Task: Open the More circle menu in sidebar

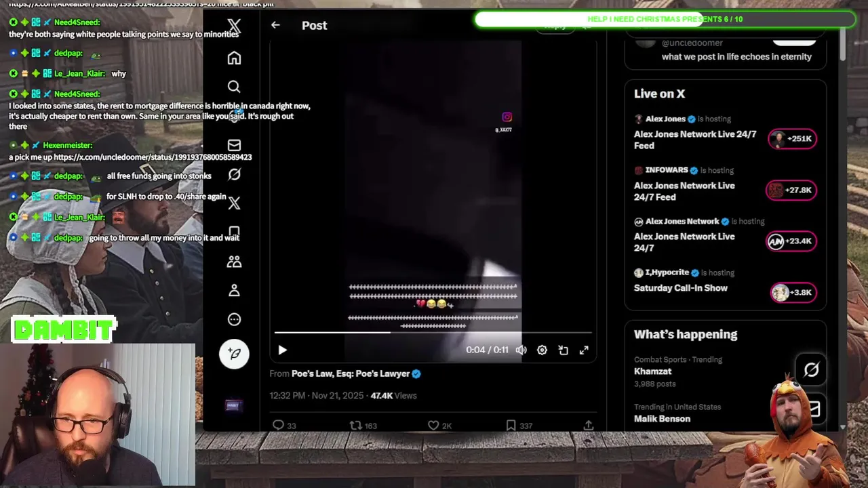Action: pos(234,319)
